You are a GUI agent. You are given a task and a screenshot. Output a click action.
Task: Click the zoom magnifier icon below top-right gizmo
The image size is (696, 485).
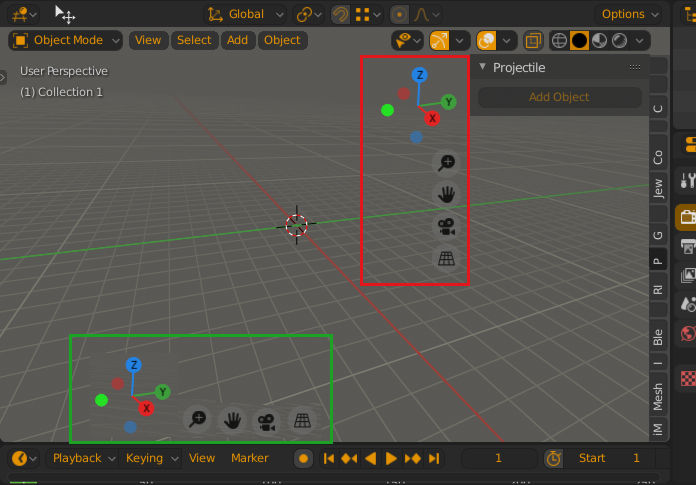point(446,163)
